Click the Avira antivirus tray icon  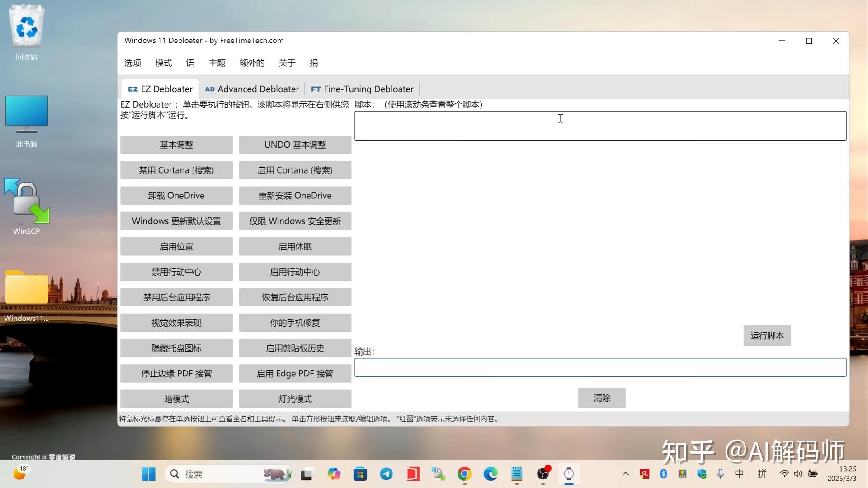point(644,474)
